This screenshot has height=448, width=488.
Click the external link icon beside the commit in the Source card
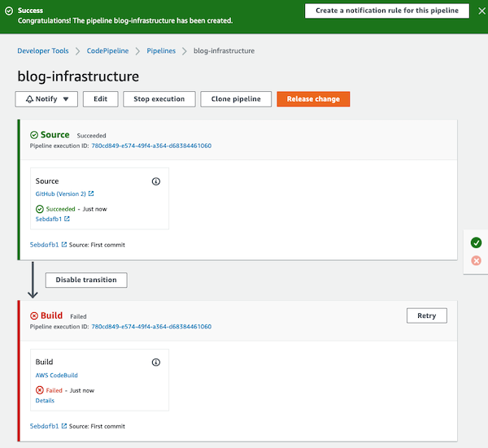point(67,219)
